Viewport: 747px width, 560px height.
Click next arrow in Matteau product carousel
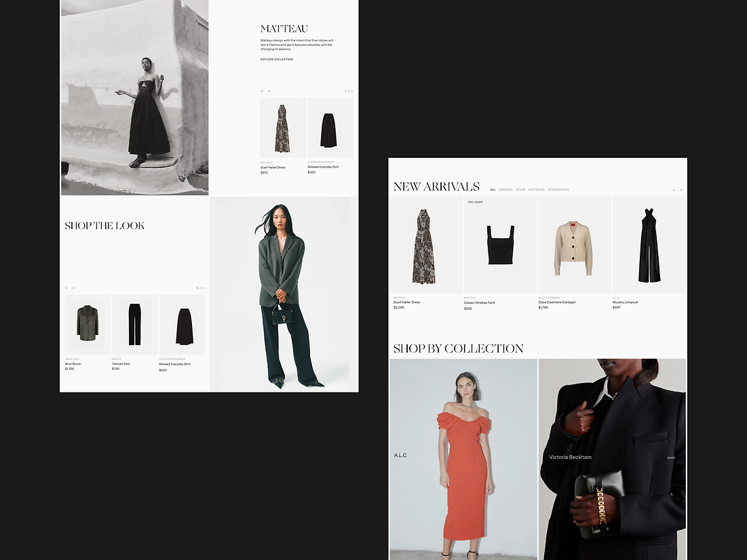pos(269,91)
